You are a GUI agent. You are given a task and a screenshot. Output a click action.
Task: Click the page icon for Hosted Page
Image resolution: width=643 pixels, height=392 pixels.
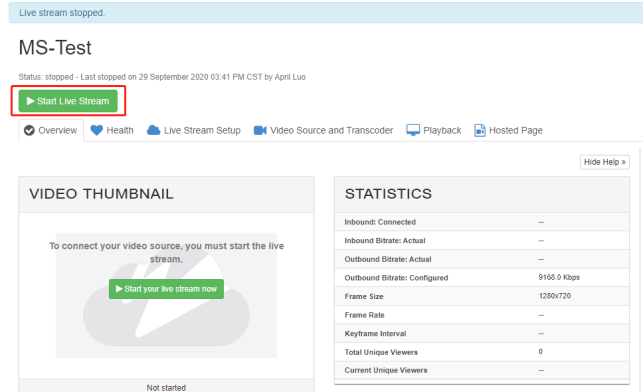480,130
